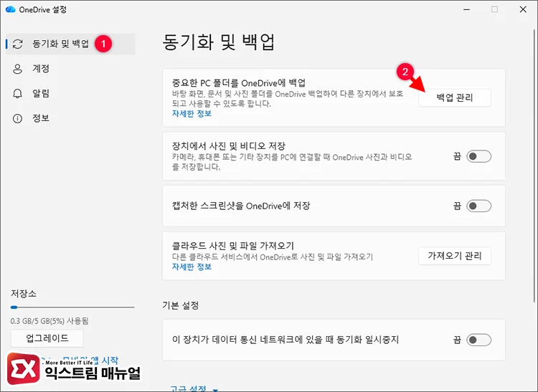Click the sync arrows icon for 동기화 및 백업
Image resolution: width=538 pixels, height=392 pixels.
coord(18,44)
